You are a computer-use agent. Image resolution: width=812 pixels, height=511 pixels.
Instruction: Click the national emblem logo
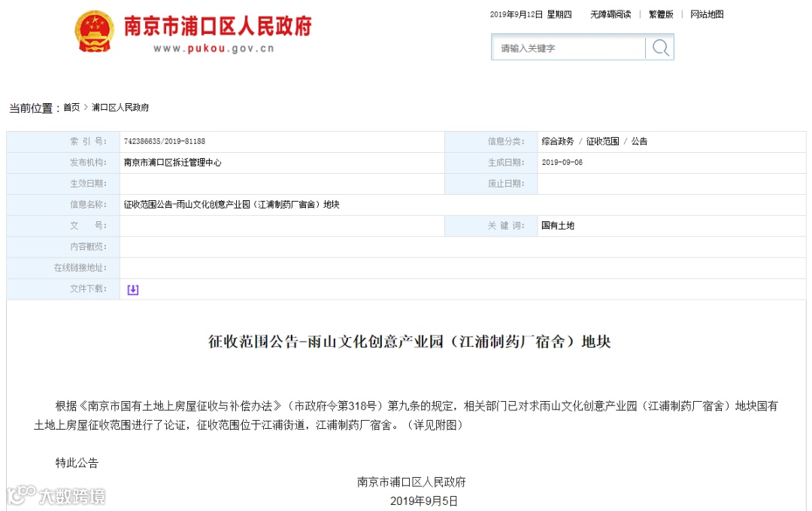coord(94,32)
